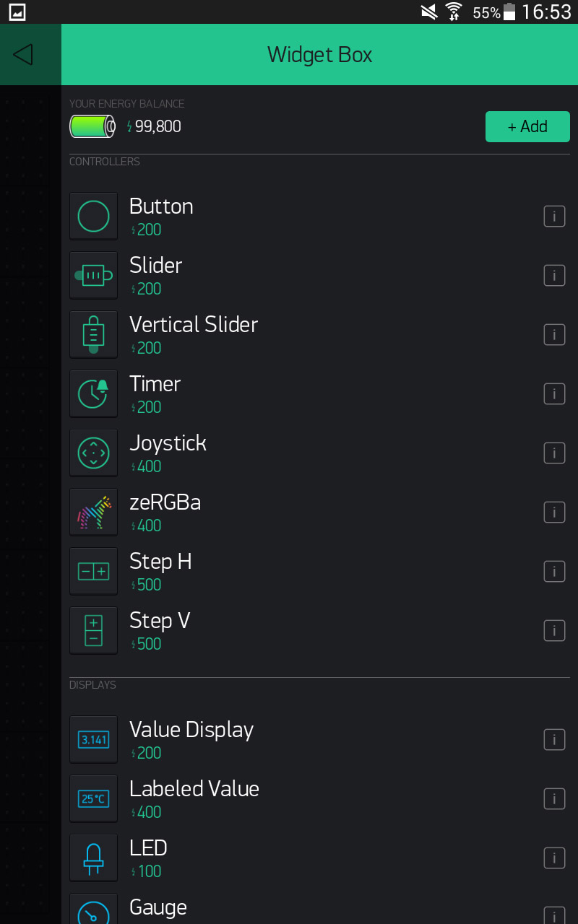Choose the LED widget icon
Image resolution: width=578 pixels, height=924 pixels.
[x=93, y=858]
